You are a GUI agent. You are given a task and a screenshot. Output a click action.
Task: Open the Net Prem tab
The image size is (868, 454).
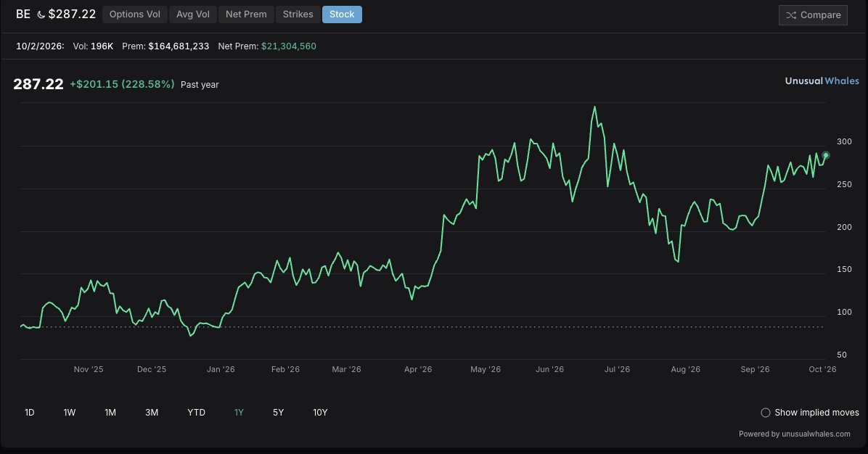click(x=246, y=15)
